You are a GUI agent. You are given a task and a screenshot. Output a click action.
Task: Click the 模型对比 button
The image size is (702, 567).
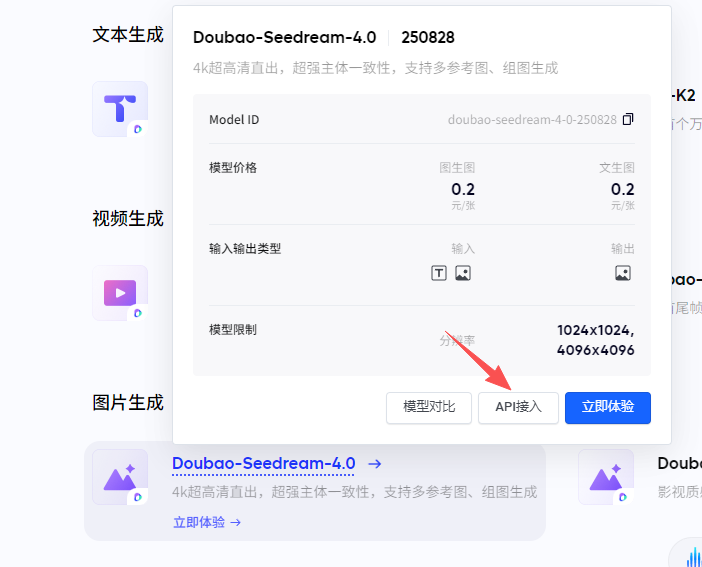pos(429,408)
